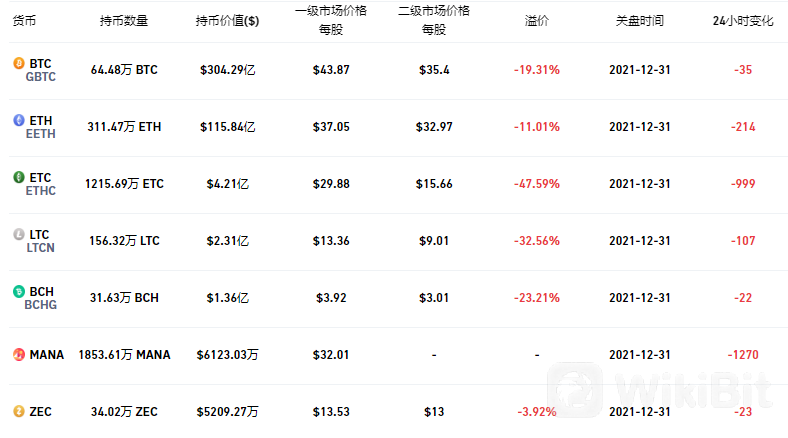Image resolution: width=788 pixels, height=438 pixels.
Task: Select the LTCN ticker label
Action: [41, 248]
